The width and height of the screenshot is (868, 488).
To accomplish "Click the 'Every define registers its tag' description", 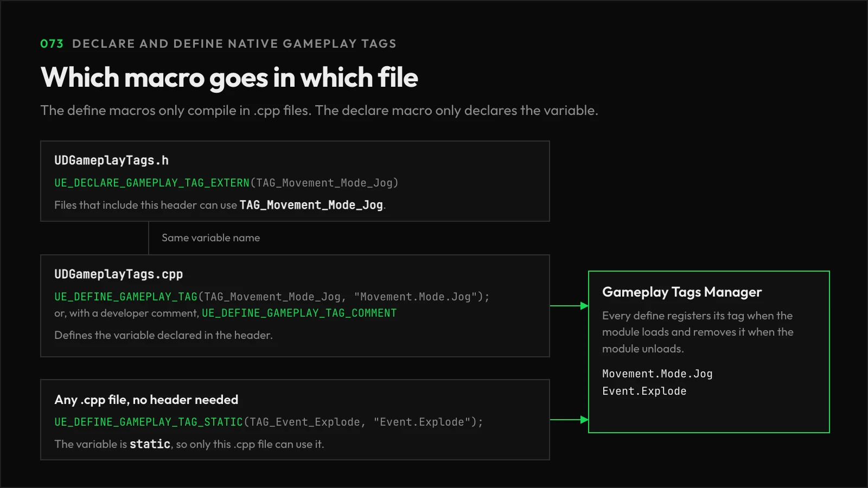I will (698, 332).
